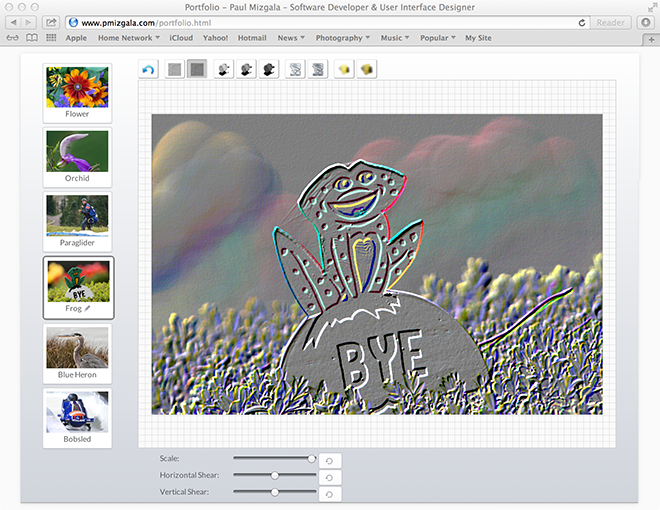Choose the lighter silver swirl filter icon

click(x=295, y=69)
